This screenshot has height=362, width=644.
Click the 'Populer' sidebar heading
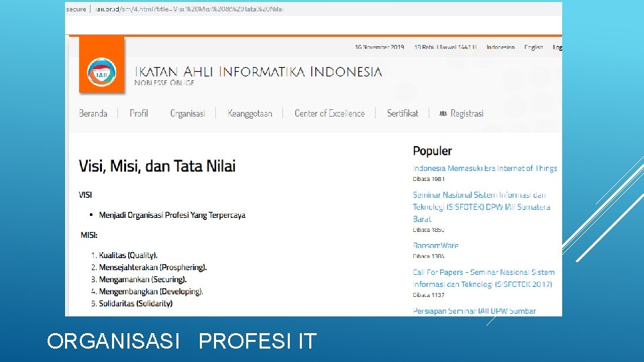[x=433, y=151]
